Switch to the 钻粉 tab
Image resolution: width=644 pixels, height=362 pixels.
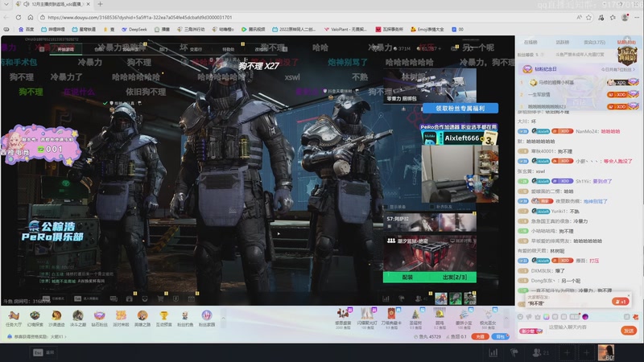pos(626,43)
